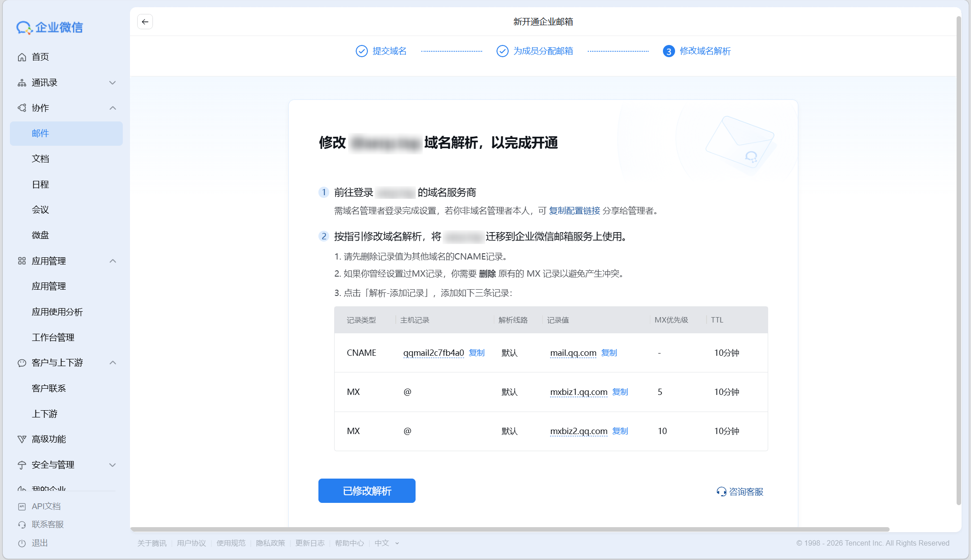Click the contact support headset icon in sidebar
971x560 pixels.
(22, 525)
